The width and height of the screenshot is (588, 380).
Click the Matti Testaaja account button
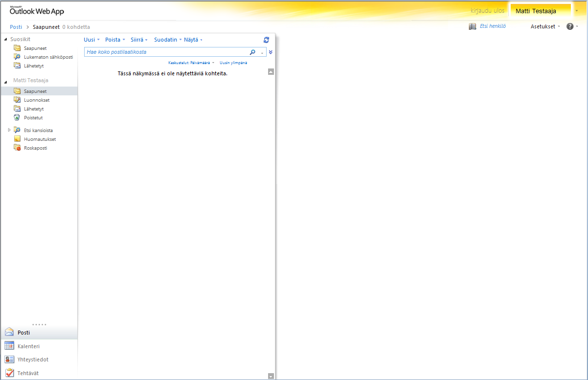pyautogui.click(x=540, y=11)
